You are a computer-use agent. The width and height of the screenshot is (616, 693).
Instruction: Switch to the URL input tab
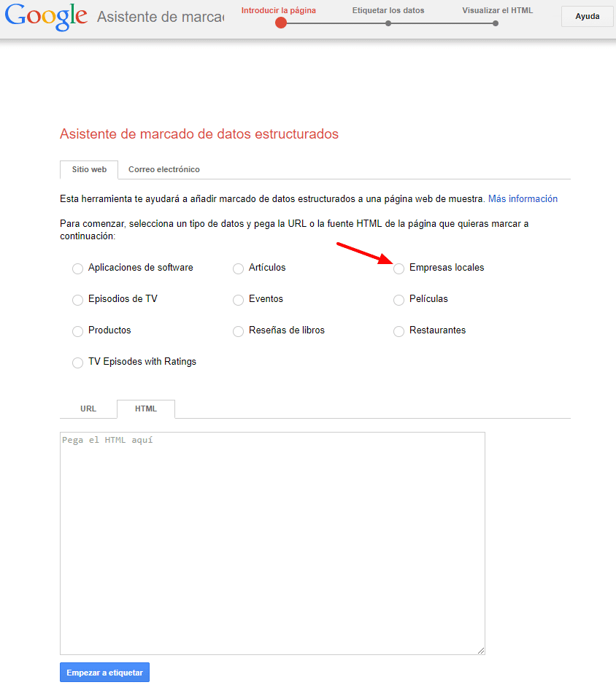point(88,409)
